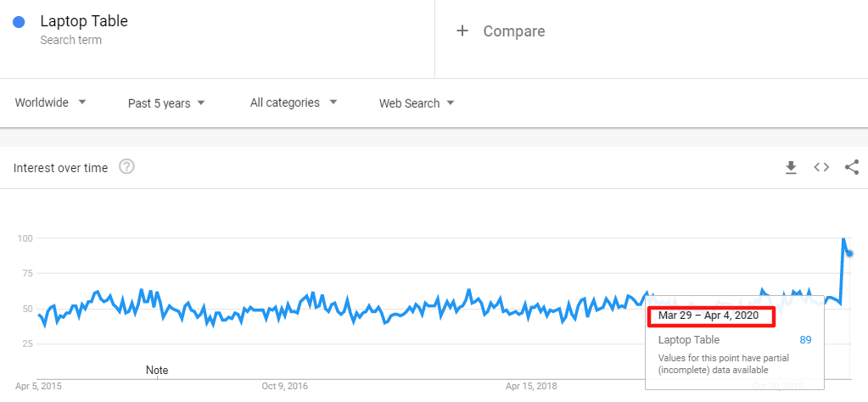
Task: Click the plus icon beside Compare
Action: (462, 31)
